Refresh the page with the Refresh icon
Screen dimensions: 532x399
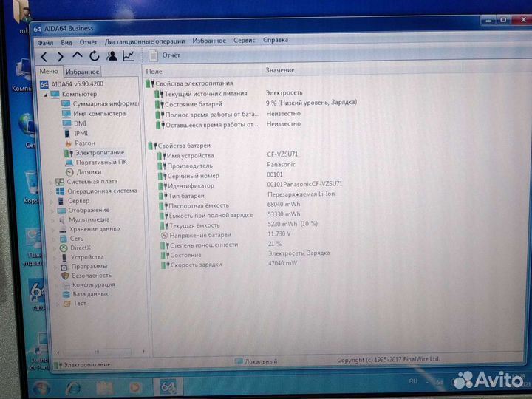coord(95,56)
